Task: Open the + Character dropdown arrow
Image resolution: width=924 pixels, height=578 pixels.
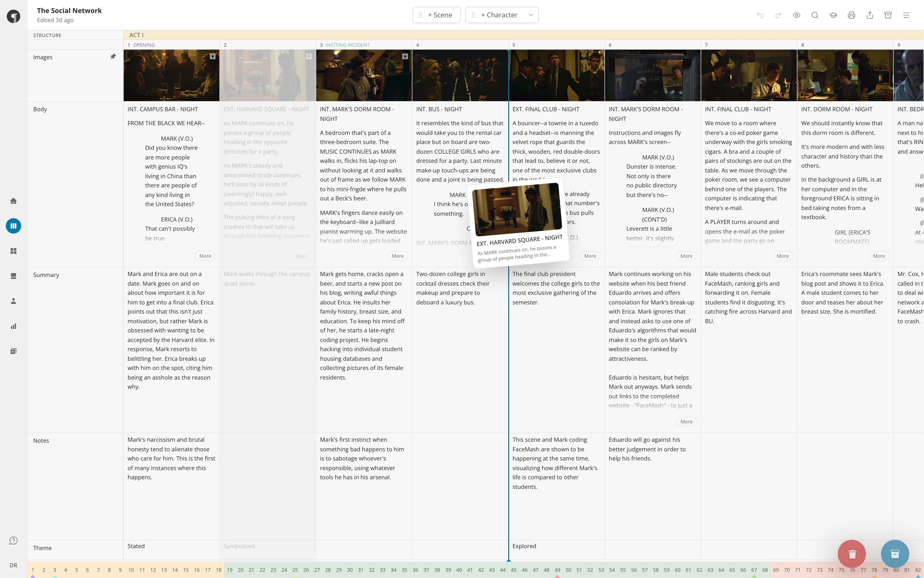Action: [x=530, y=15]
